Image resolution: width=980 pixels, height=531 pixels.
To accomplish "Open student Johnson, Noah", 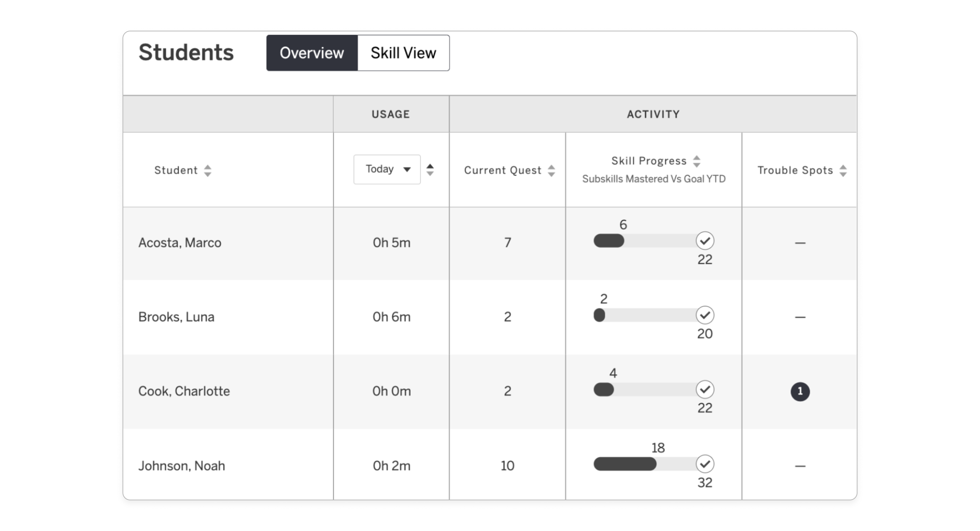I will click(x=181, y=466).
